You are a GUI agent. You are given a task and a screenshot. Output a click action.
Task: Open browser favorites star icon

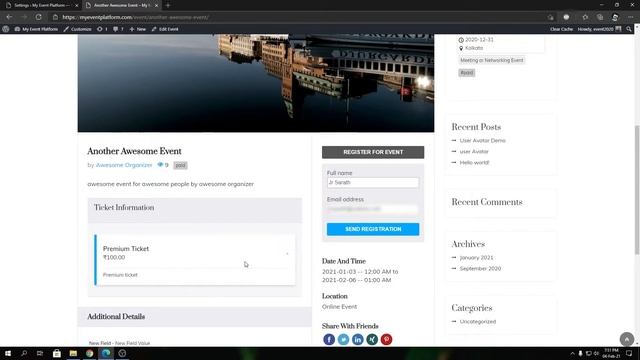point(585,17)
